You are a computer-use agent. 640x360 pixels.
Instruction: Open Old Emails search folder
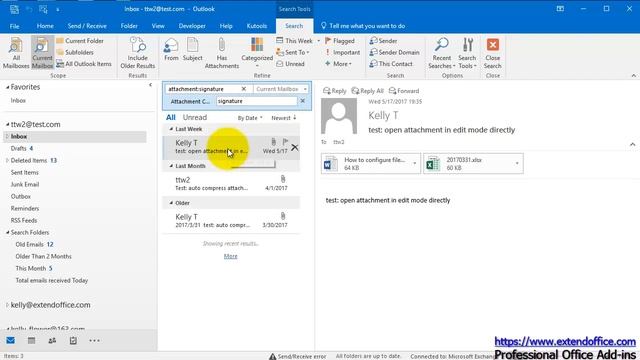click(x=29, y=244)
